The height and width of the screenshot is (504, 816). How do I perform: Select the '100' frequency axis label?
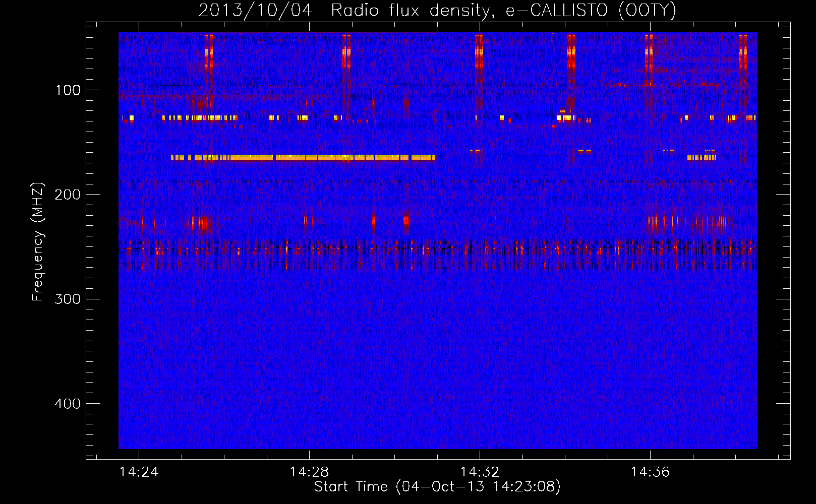pos(68,90)
